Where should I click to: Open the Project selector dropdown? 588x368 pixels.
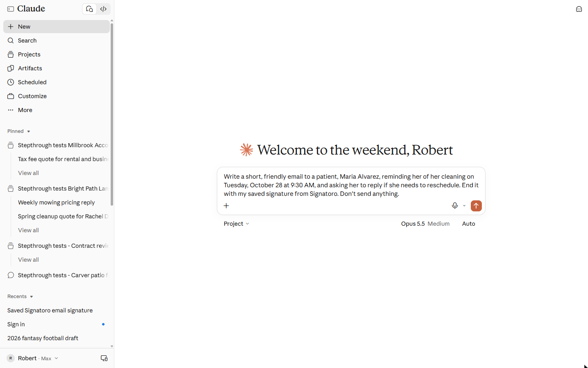(236, 224)
